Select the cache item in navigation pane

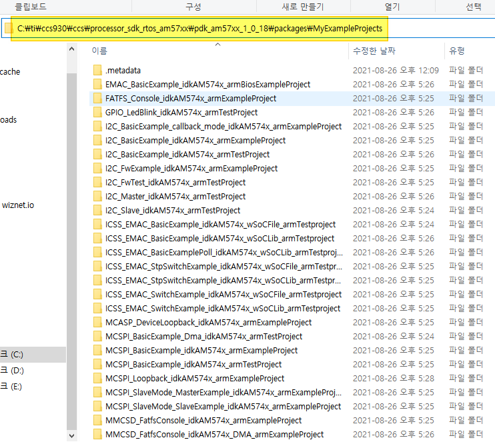coord(10,72)
